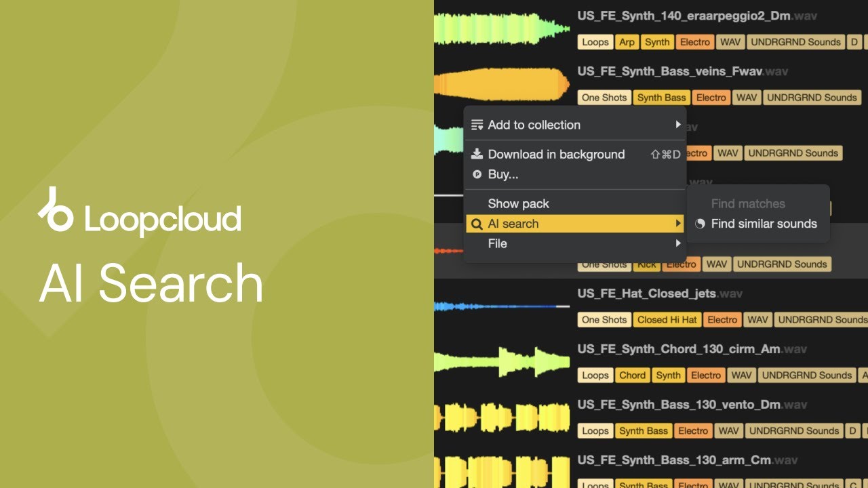Click One Shots tag on Synth_Bass_veins
This screenshot has width=868, height=488.
tap(604, 98)
